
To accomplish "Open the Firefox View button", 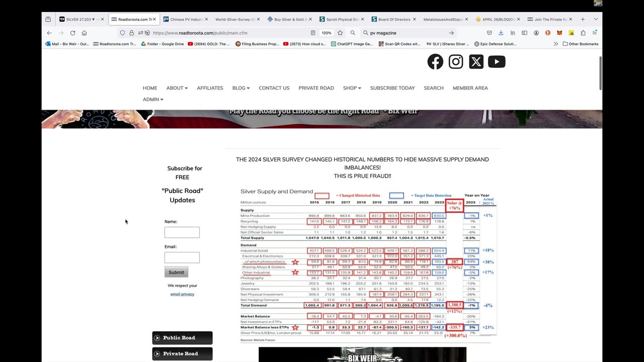I will point(48,19).
